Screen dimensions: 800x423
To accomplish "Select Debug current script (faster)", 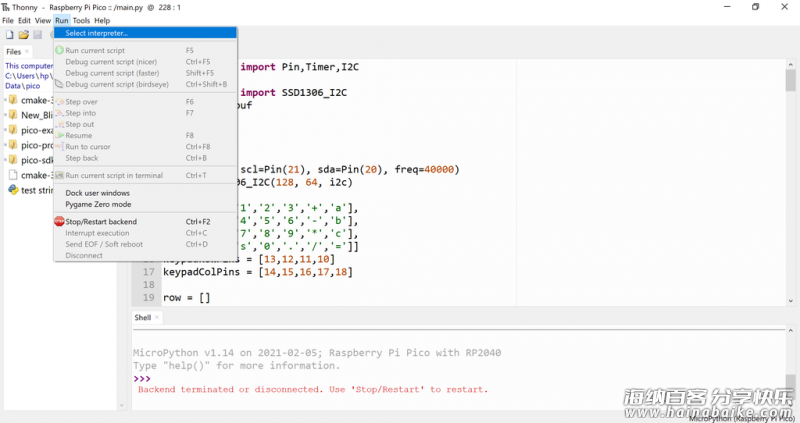I will click(x=145, y=73).
